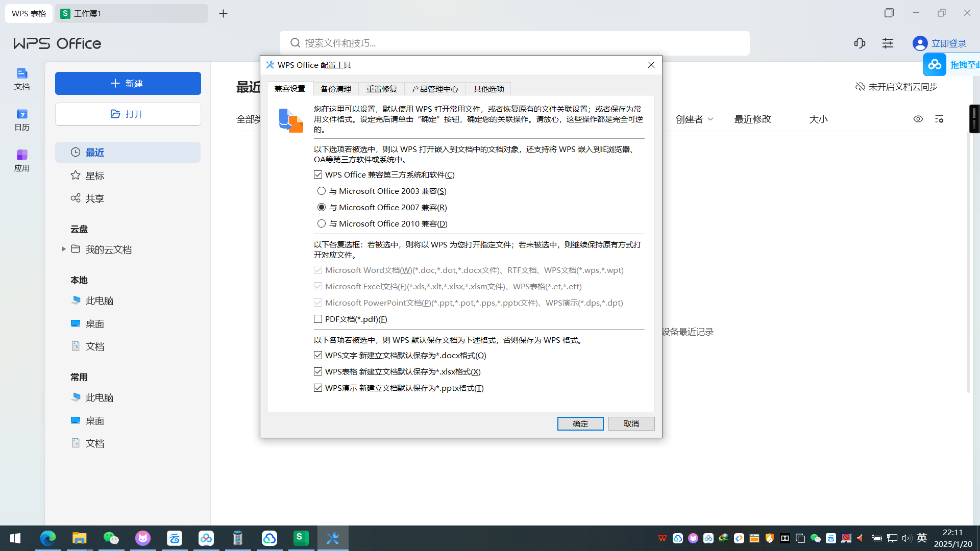Screen dimensions: 980x551
Task: Open the taskbar clock showing 22:11
Action: click(953, 538)
